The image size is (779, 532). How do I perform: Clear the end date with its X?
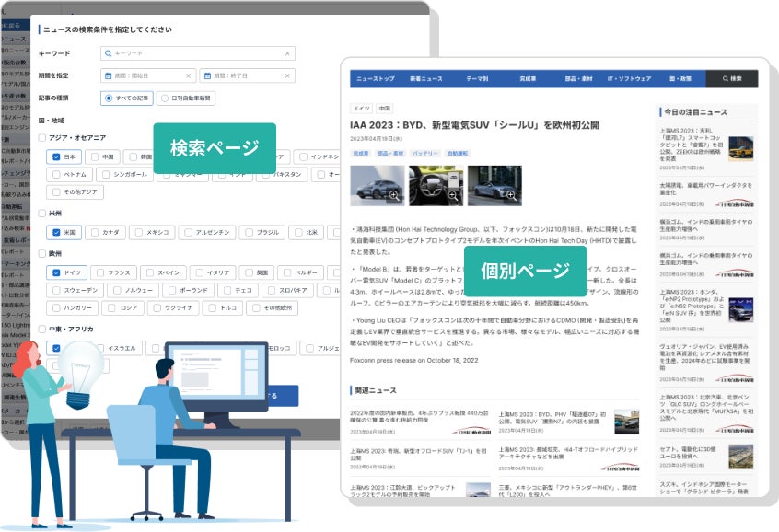287,75
